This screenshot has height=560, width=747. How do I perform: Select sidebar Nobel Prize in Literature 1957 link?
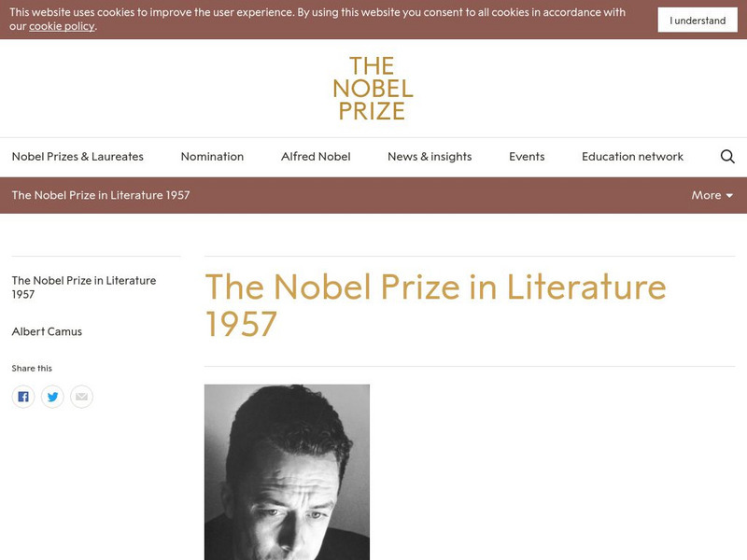point(83,287)
